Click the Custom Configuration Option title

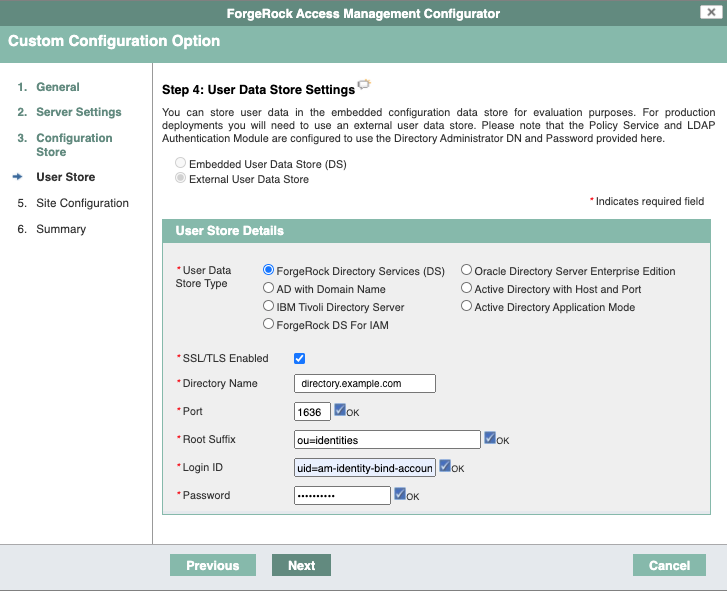coord(114,41)
